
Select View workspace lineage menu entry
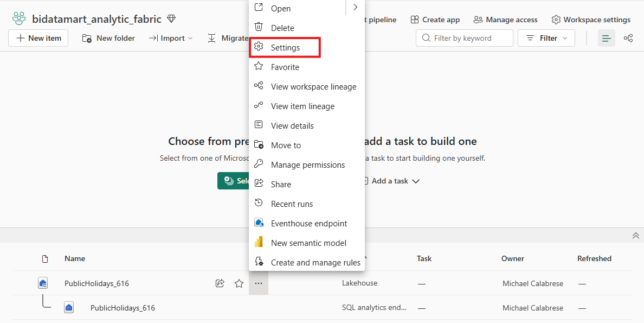[306, 86]
